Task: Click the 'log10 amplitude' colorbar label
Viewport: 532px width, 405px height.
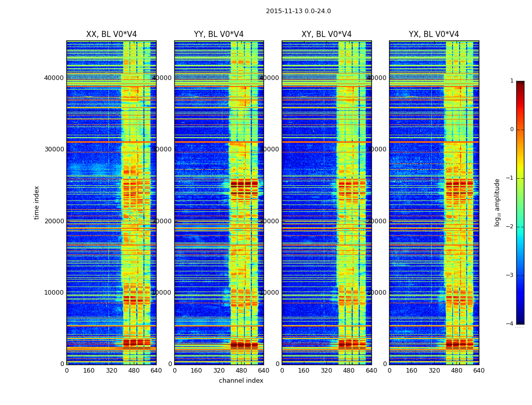Action: point(497,202)
